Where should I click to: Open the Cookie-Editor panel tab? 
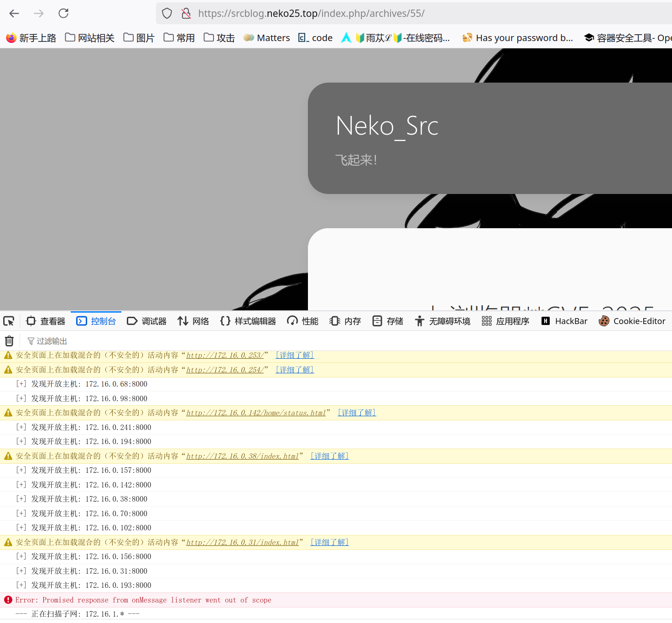(632, 321)
